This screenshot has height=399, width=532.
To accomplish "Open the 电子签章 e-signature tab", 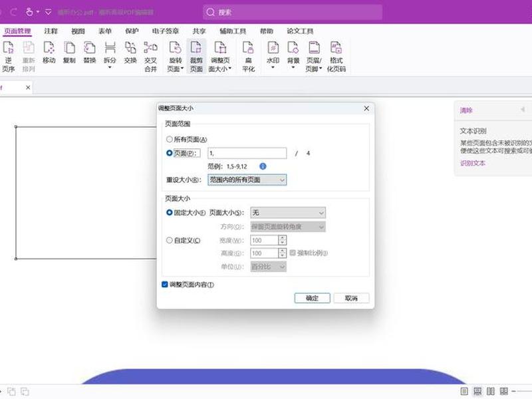I will [x=166, y=31].
